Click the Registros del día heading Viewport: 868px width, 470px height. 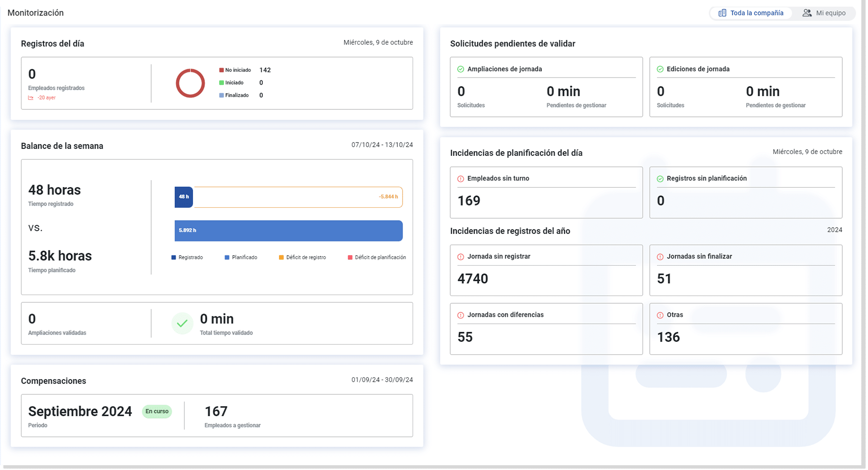pyautogui.click(x=52, y=44)
